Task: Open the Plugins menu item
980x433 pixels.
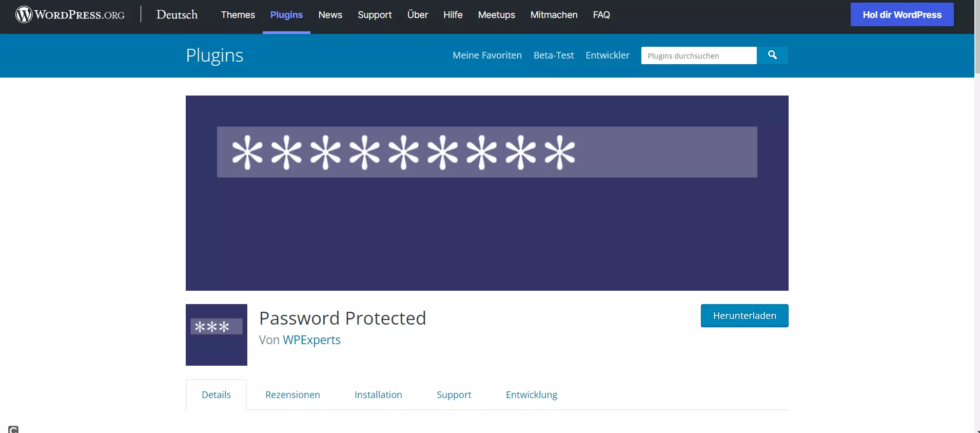Action: coord(286,15)
